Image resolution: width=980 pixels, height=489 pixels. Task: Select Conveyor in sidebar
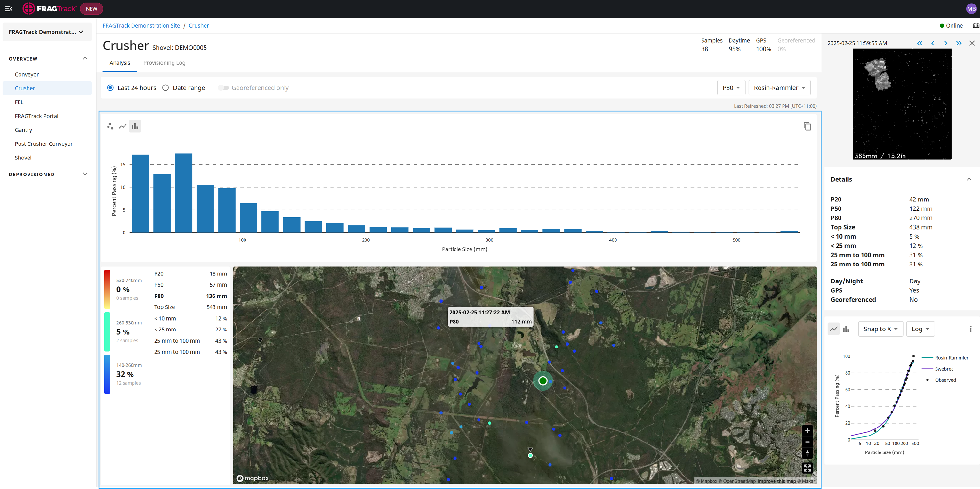(x=47, y=74)
